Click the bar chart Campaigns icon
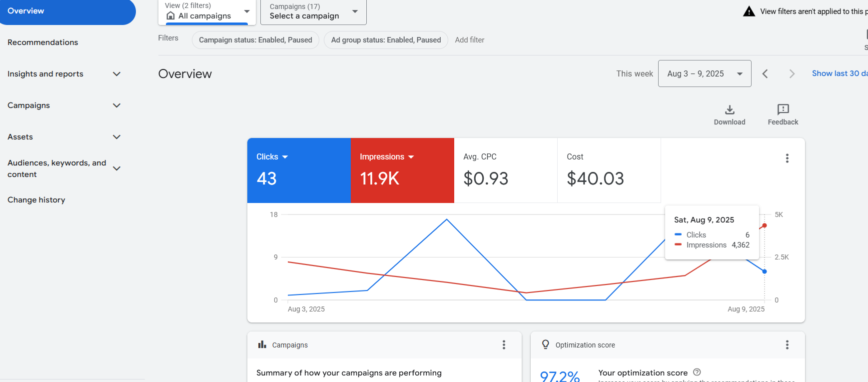Image resolution: width=868 pixels, height=382 pixels. [x=262, y=344]
